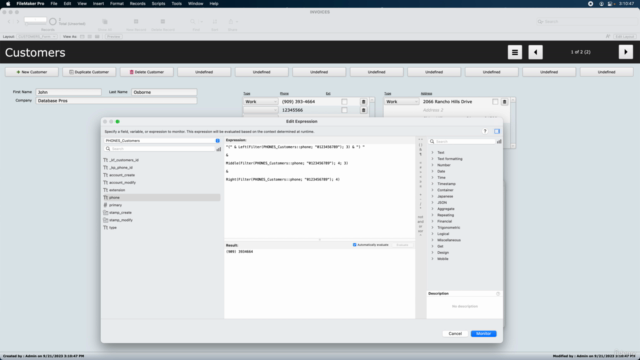Click the Edit Layout button
Viewport: 640px width, 360px height.
[x=624, y=37]
